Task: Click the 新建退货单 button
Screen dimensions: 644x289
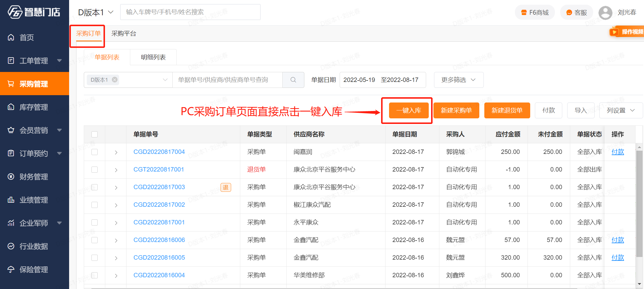Action: click(x=507, y=110)
